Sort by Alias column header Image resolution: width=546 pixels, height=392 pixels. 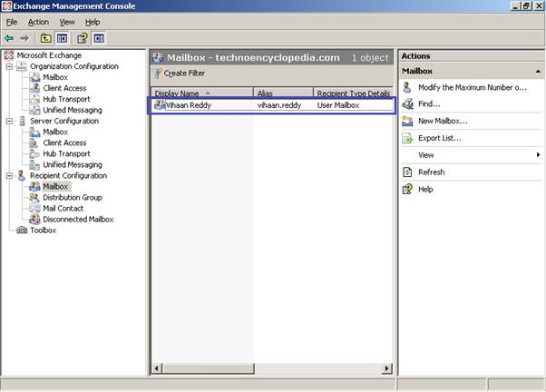point(284,93)
